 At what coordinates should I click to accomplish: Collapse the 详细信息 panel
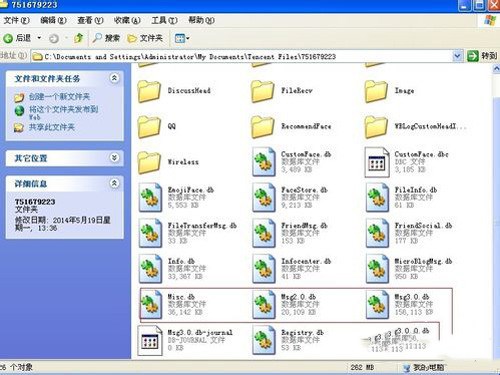point(114,183)
